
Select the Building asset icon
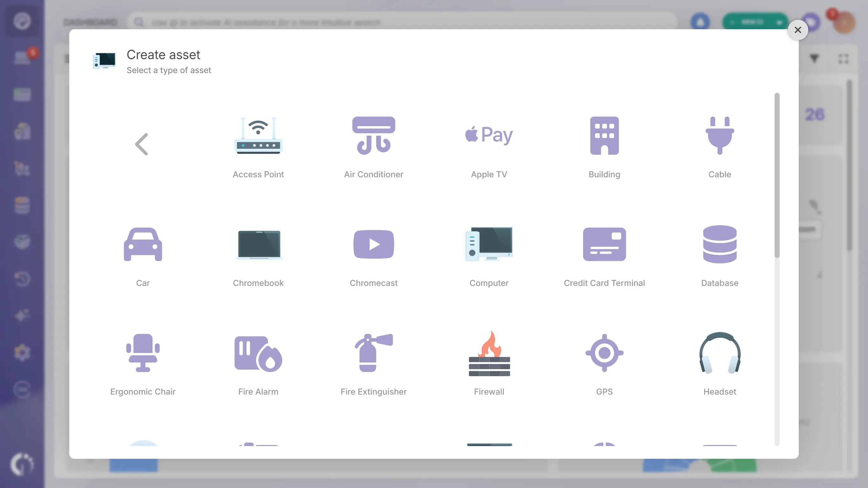click(604, 135)
